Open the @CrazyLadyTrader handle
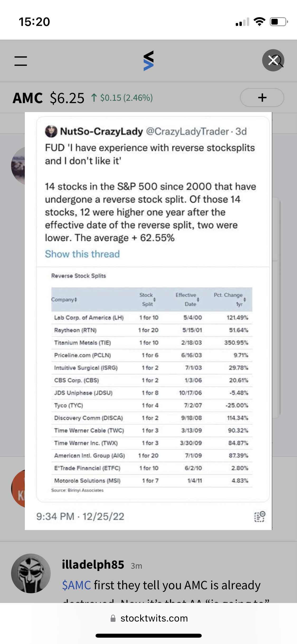The width and height of the screenshot is (297, 644). tap(187, 131)
